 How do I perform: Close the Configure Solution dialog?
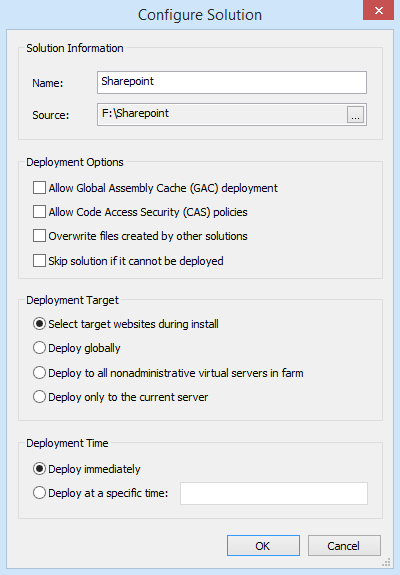(x=378, y=10)
